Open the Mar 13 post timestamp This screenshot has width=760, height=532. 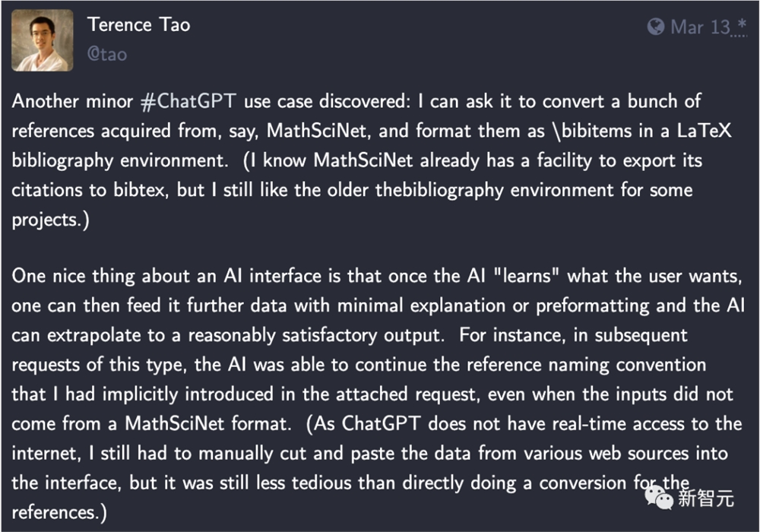(700, 27)
